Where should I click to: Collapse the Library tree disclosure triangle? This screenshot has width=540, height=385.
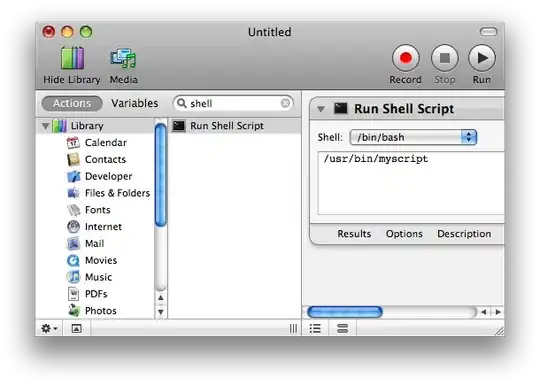[x=45, y=126]
